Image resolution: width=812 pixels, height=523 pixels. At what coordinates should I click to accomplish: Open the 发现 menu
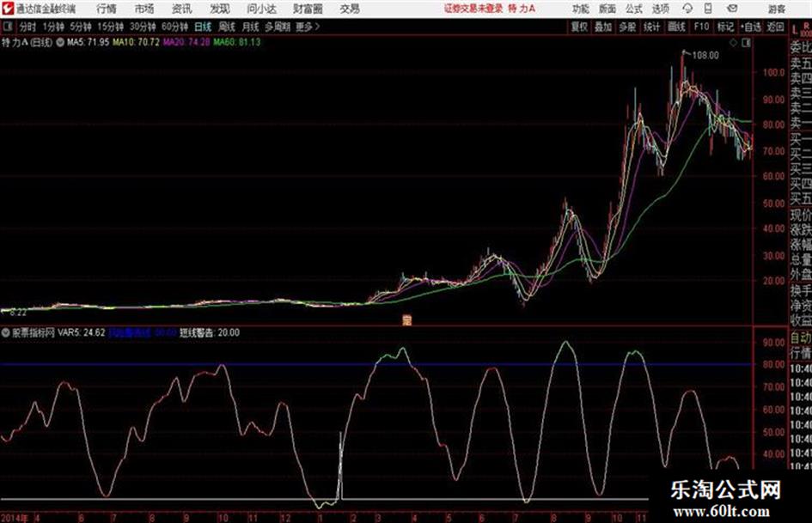220,9
